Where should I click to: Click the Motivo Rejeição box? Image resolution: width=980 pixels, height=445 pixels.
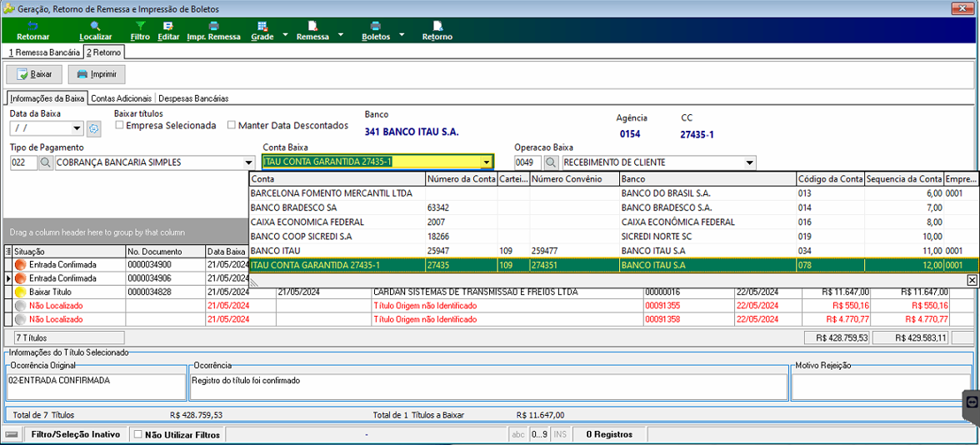(x=882, y=387)
